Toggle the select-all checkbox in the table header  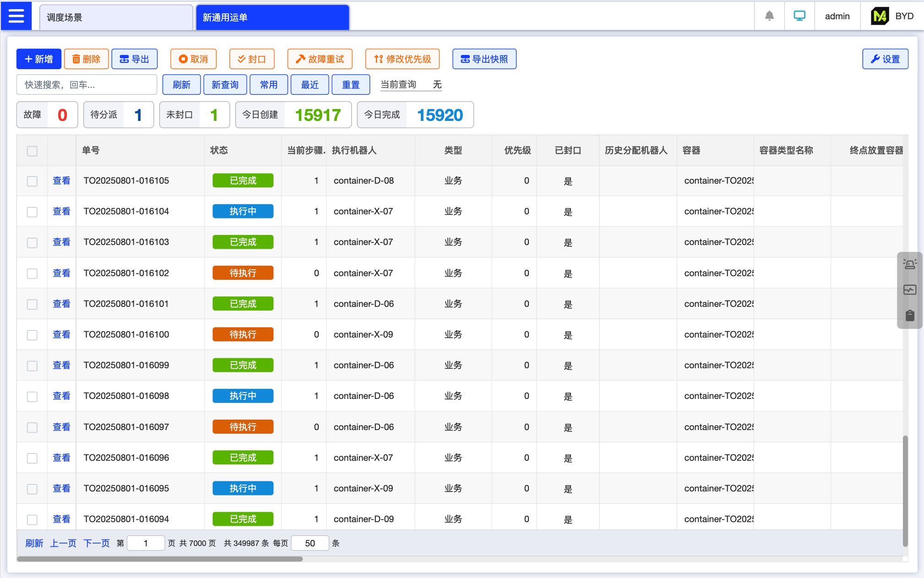(32, 151)
